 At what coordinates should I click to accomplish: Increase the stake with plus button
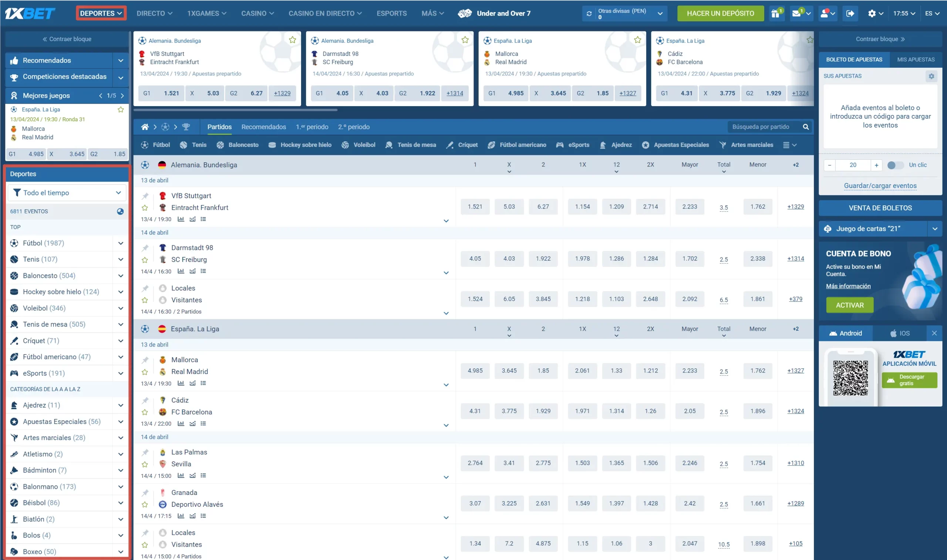click(x=876, y=165)
